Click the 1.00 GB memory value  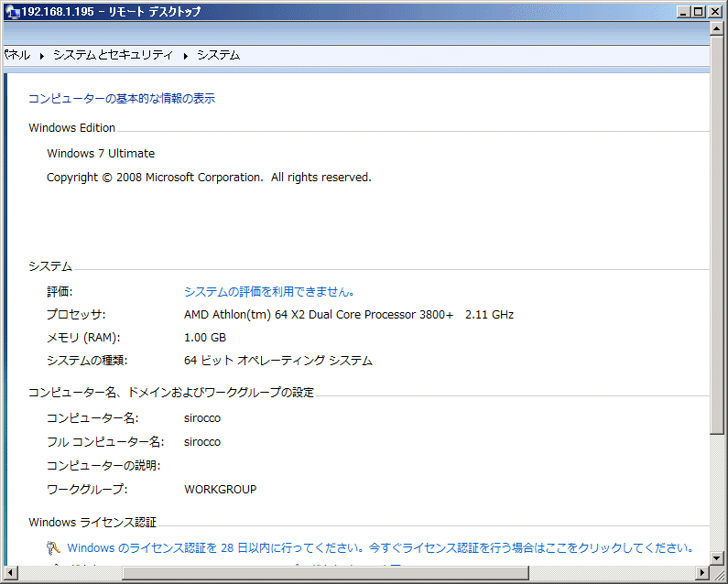pos(205,338)
